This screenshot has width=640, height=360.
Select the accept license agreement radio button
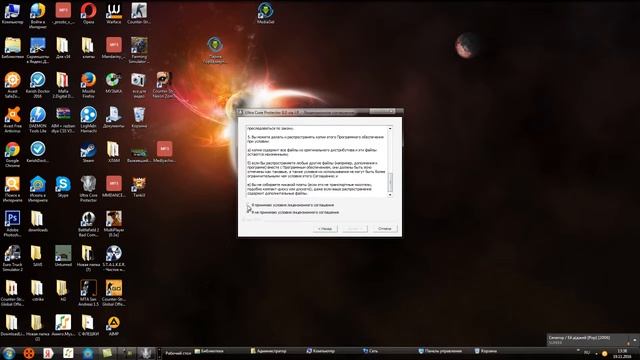(249, 205)
